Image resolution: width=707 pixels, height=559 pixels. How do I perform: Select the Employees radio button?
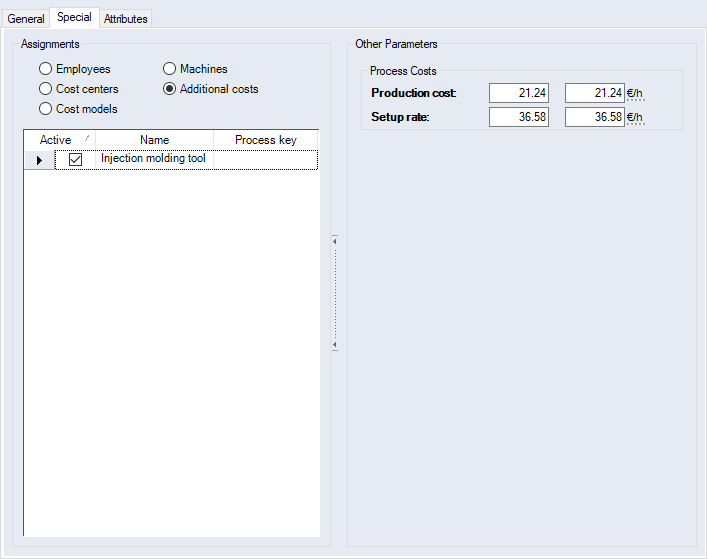(x=45, y=69)
